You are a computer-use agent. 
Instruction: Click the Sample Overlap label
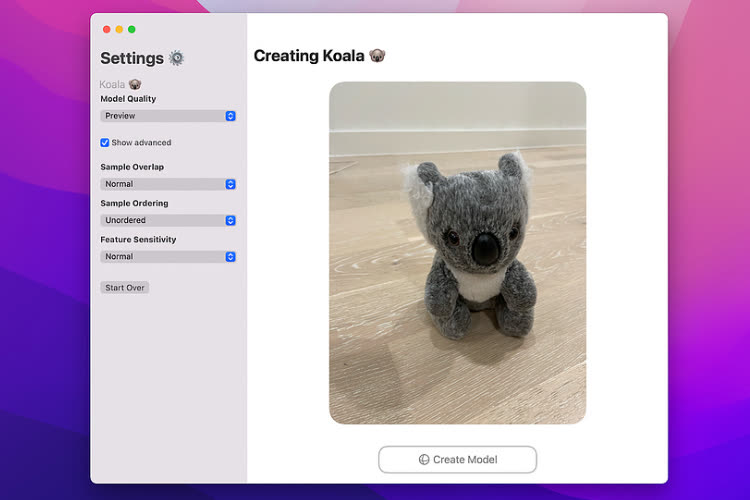point(132,167)
